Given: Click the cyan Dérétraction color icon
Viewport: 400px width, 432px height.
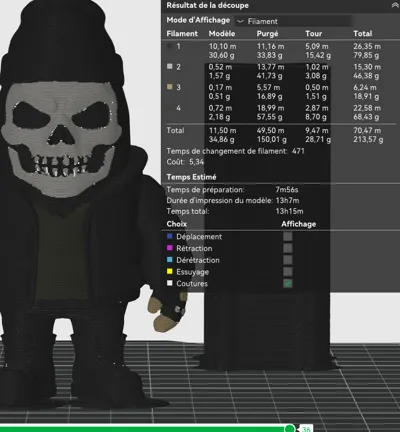Looking at the screenshot, I should click(170, 260).
